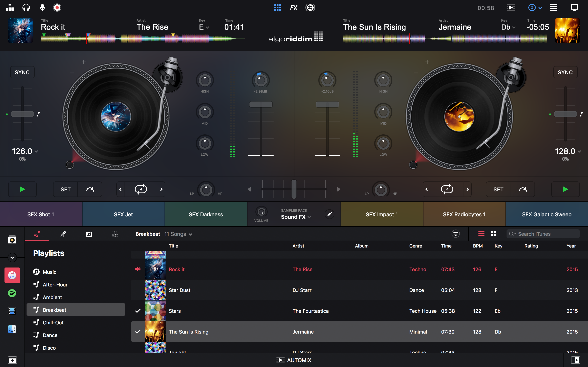Viewport: 588px width, 367px height.
Task: Open the sampler grid view icon
Action: click(277, 8)
